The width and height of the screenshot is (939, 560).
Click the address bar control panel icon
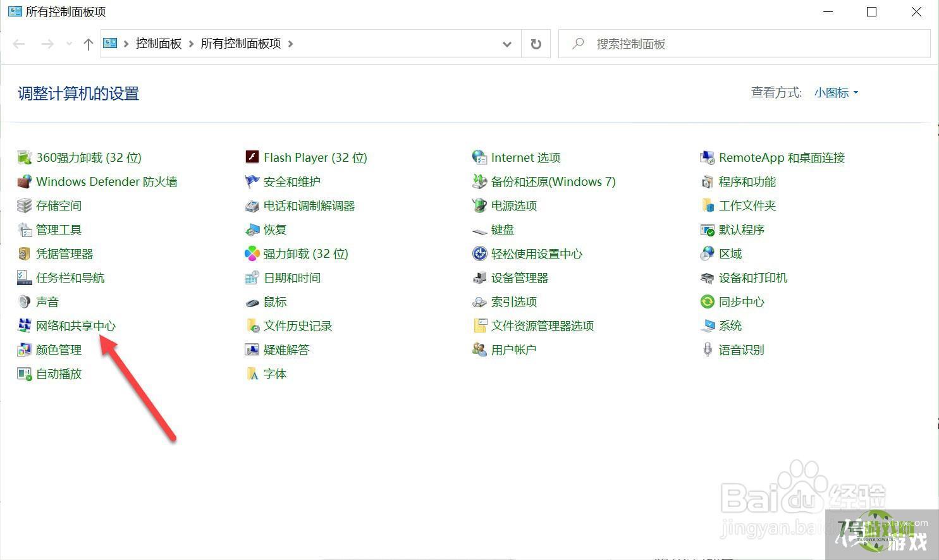coord(111,43)
